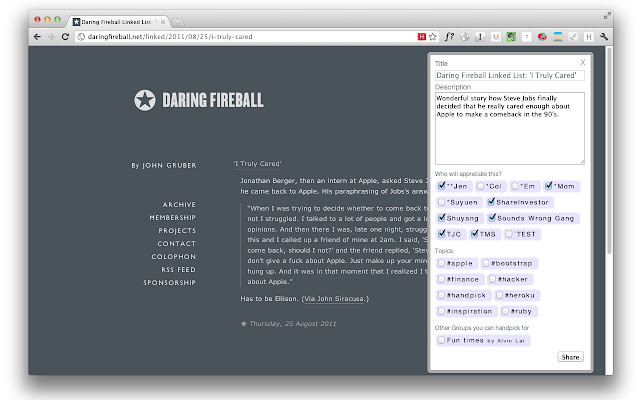Check the #finance topic checkbox

441,279
